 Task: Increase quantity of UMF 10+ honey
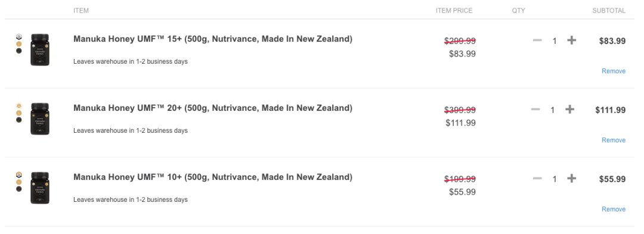(x=571, y=178)
